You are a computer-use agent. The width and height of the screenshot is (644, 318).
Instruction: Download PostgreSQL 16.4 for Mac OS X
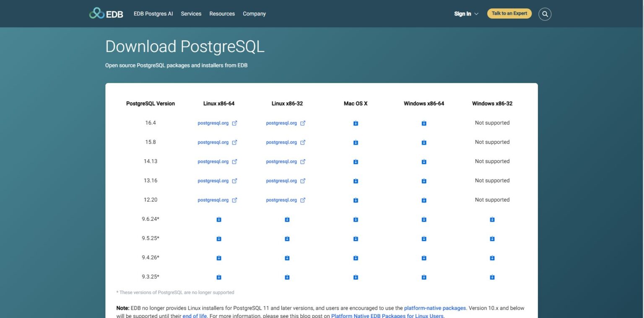tap(356, 123)
